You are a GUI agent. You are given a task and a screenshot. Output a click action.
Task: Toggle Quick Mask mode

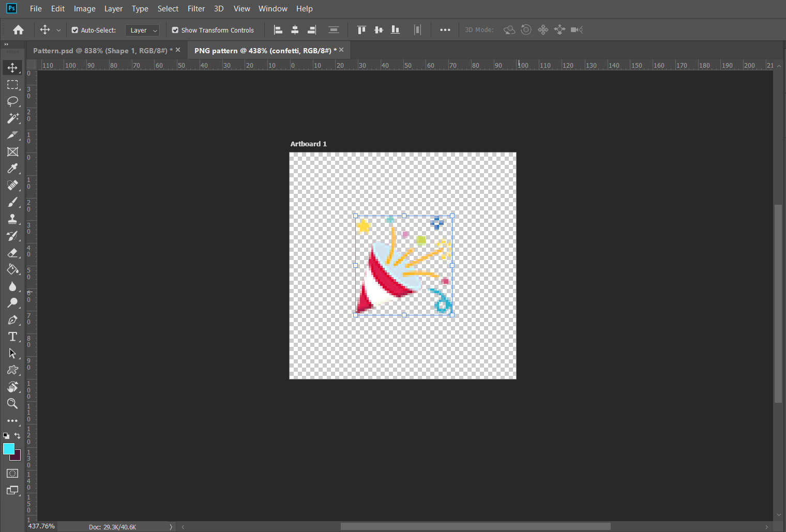[12, 474]
